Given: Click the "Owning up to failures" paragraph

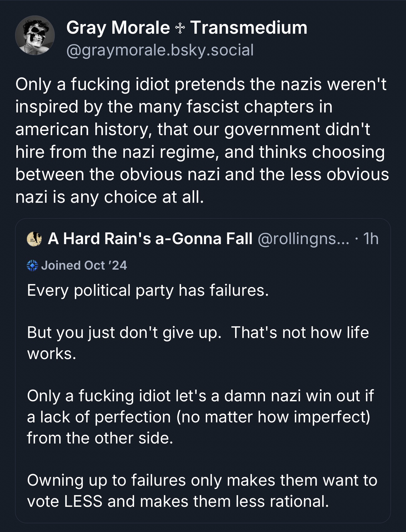Looking at the screenshot, I should 202,491.
